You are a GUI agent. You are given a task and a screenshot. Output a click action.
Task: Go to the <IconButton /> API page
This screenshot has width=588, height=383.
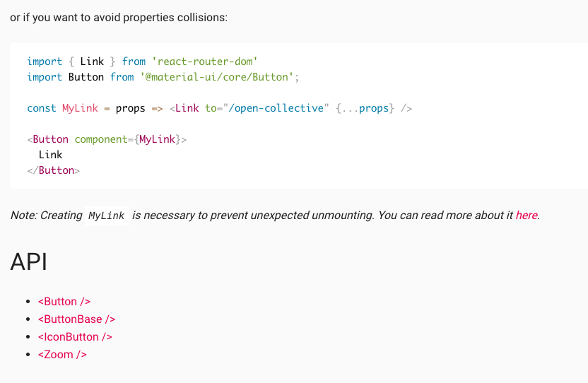[75, 337]
